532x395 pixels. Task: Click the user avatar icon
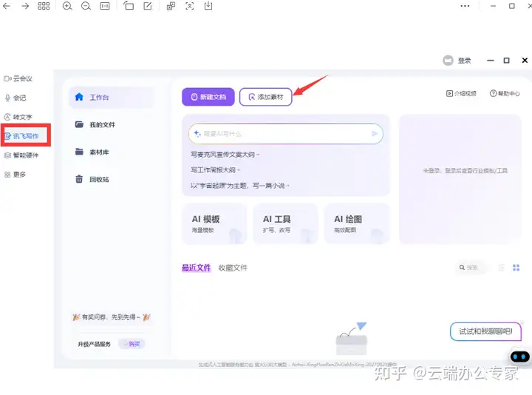(448, 61)
